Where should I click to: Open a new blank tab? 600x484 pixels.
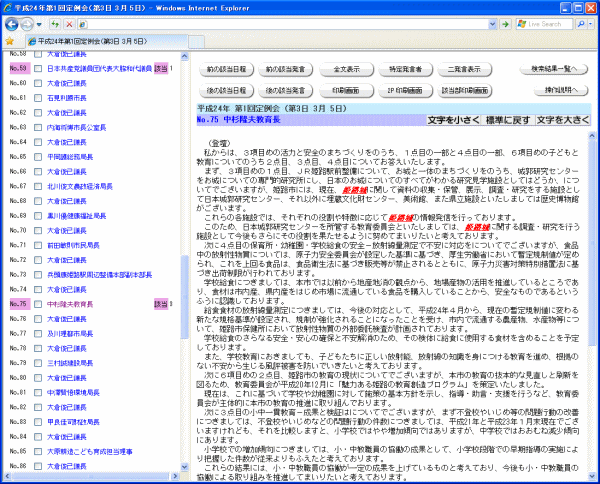click(x=196, y=42)
